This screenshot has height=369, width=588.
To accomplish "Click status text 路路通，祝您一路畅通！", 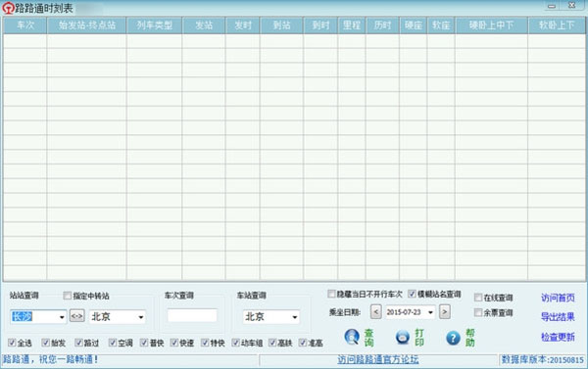I will tap(51, 359).
